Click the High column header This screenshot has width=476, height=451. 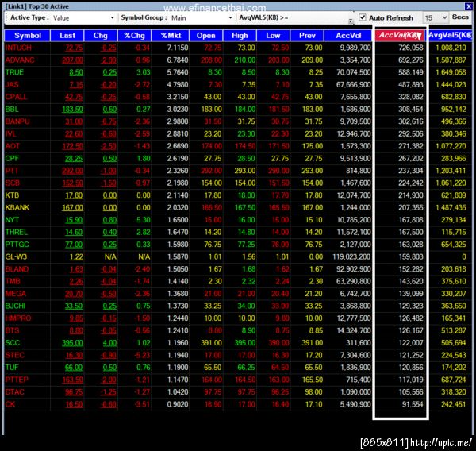pos(240,36)
